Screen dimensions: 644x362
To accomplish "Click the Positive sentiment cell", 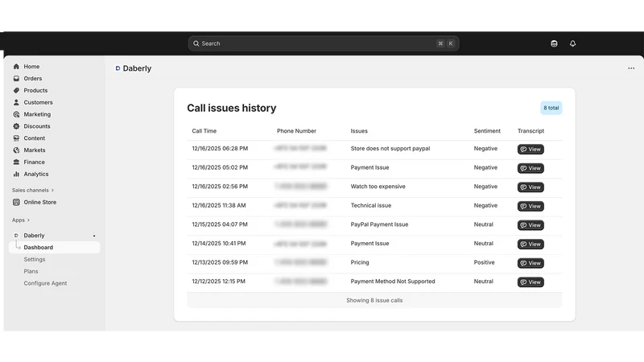I will [x=485, y=262].
